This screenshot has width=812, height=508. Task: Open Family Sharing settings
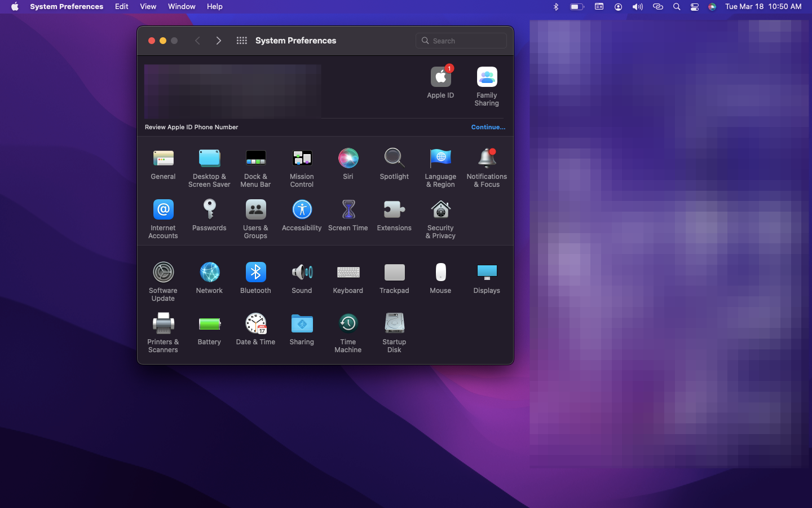pos(487,86)
